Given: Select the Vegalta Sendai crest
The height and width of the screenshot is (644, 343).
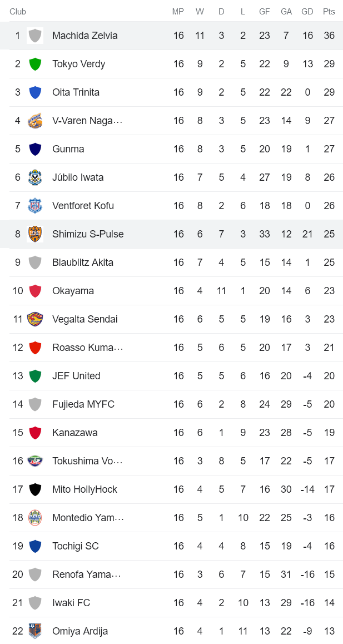Looking at the screenshot, I should pyautogui.click(x=35, y=319).
